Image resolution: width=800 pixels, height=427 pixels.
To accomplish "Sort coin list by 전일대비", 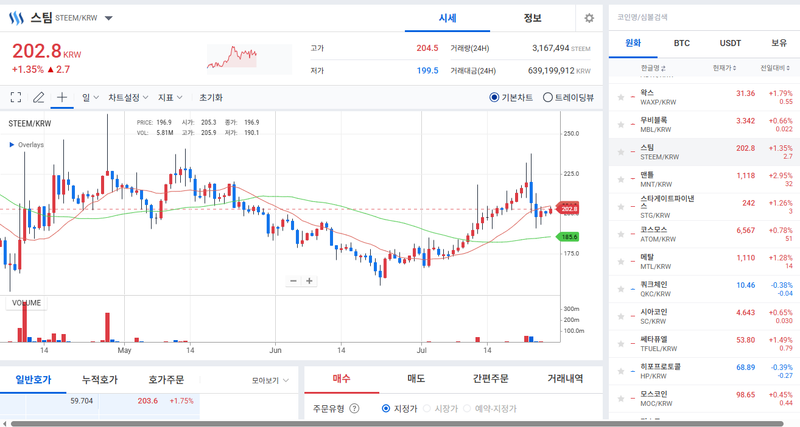I will [x=775, y=68].
